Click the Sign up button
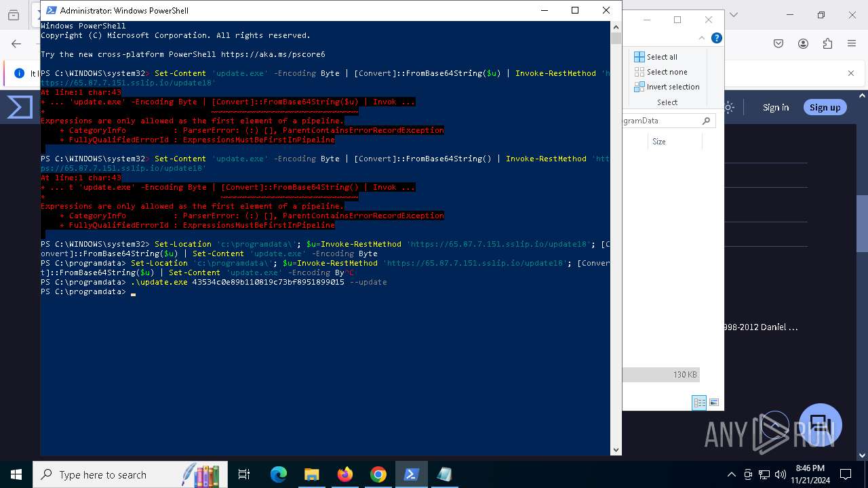Image resolution: width=868 pixels, height=488 pixels. pos(825,107)
